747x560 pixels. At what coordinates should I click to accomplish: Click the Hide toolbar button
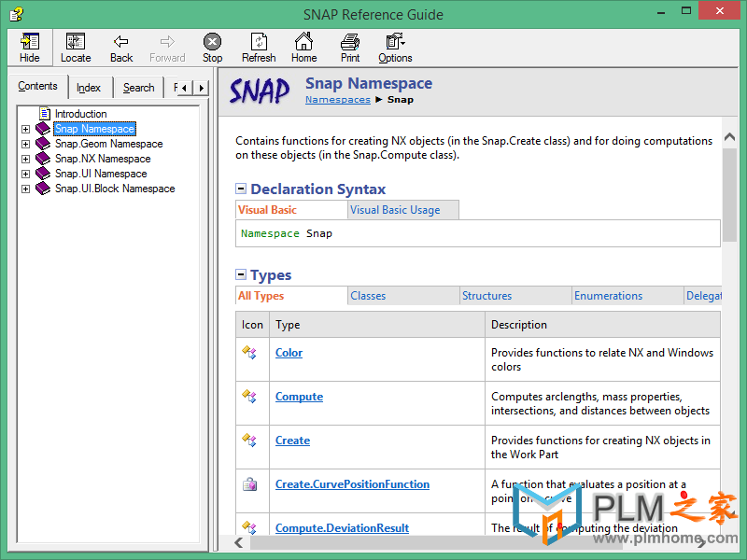pyautogui.click(x=30, y=48)
